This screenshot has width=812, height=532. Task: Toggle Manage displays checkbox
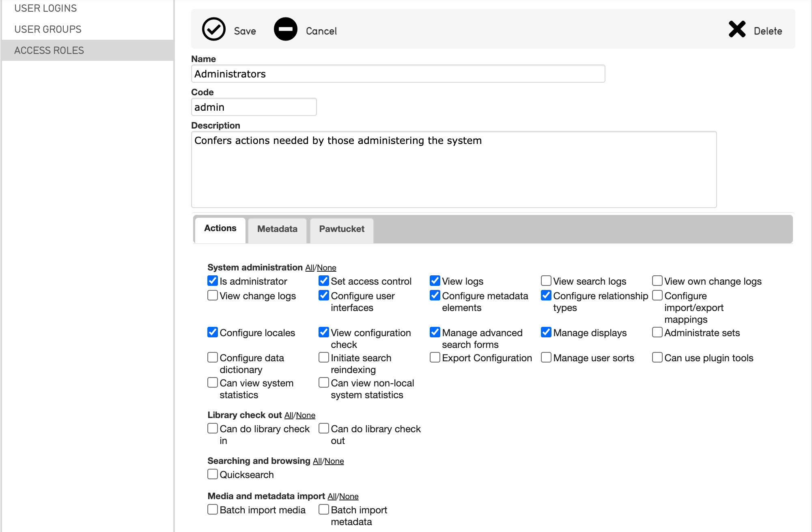pyautogui.click(x=546, y=332)
